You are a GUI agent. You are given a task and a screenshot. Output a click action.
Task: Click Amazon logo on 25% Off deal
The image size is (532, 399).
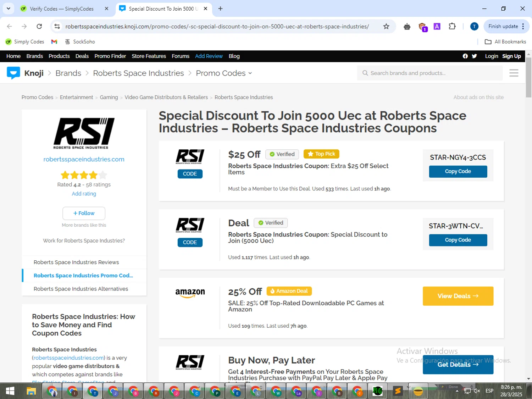click(190, 293)
